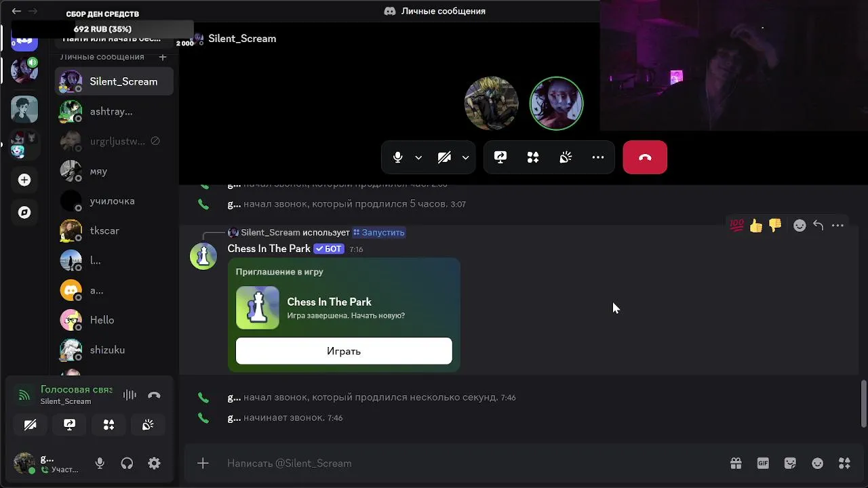Open sticker picker

[x=790, y=464]
